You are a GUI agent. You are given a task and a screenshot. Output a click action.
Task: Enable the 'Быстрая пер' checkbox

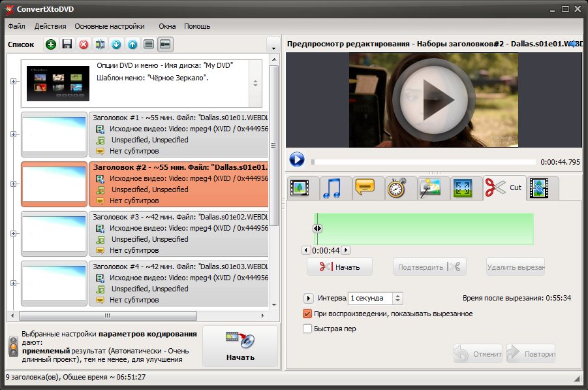[x=308, y=329]
